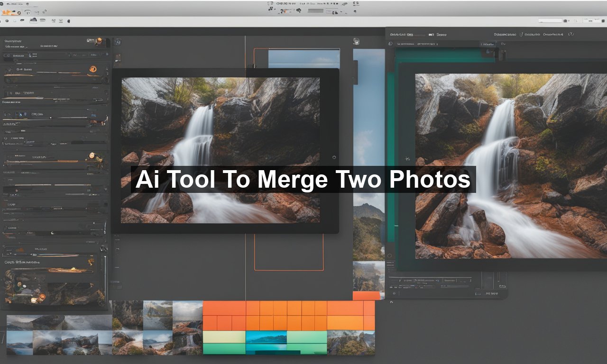Pick the orange swatch beneath the vertical image strip
The image size is (607, 364).
(x=367, y=295)
